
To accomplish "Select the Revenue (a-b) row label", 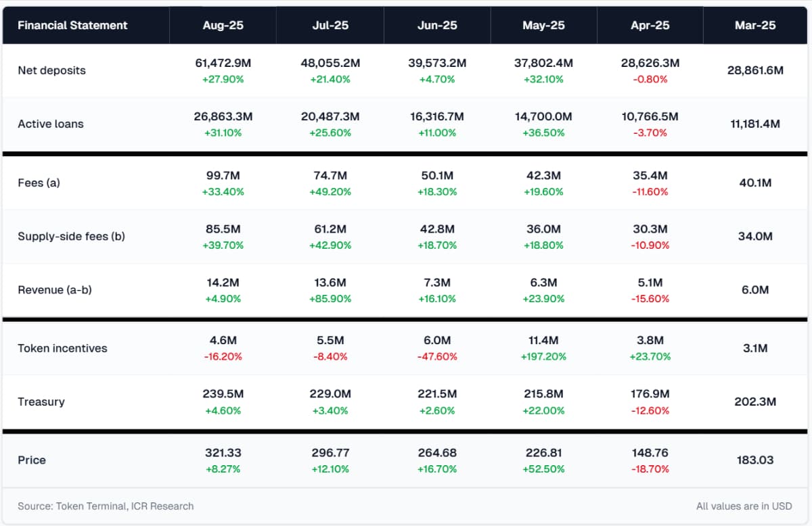I will 54,289.
